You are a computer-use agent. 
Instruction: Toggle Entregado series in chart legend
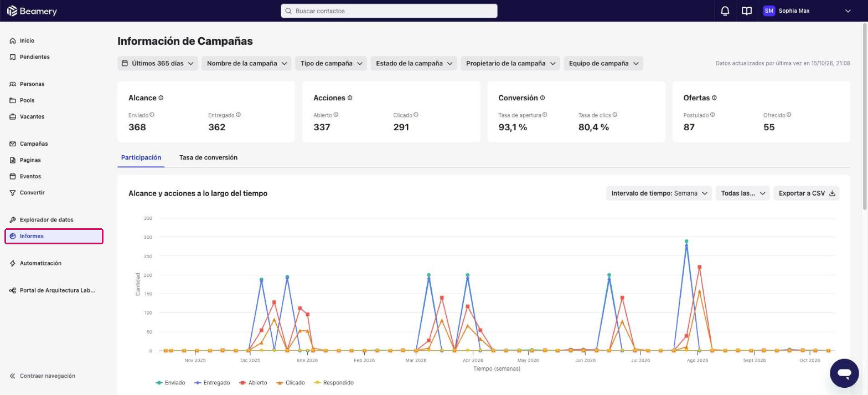pos(212,383)
